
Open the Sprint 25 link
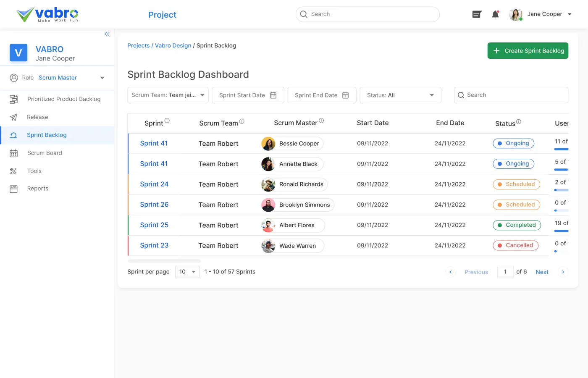tap(154, 225)
